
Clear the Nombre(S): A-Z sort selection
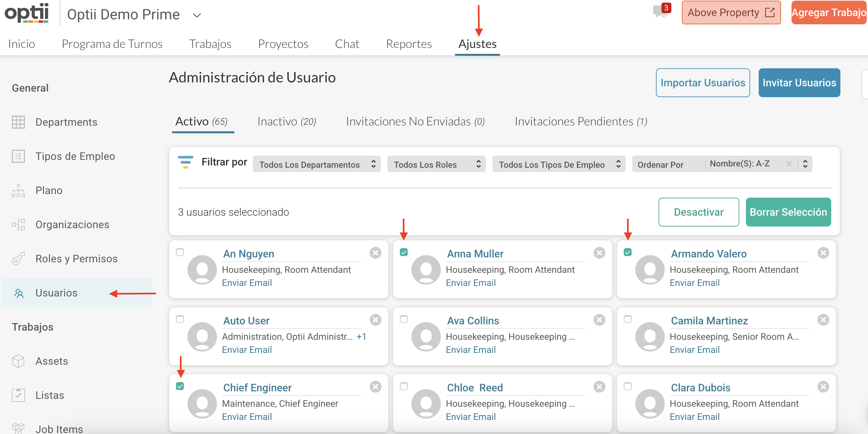click(x=789, y=164)
